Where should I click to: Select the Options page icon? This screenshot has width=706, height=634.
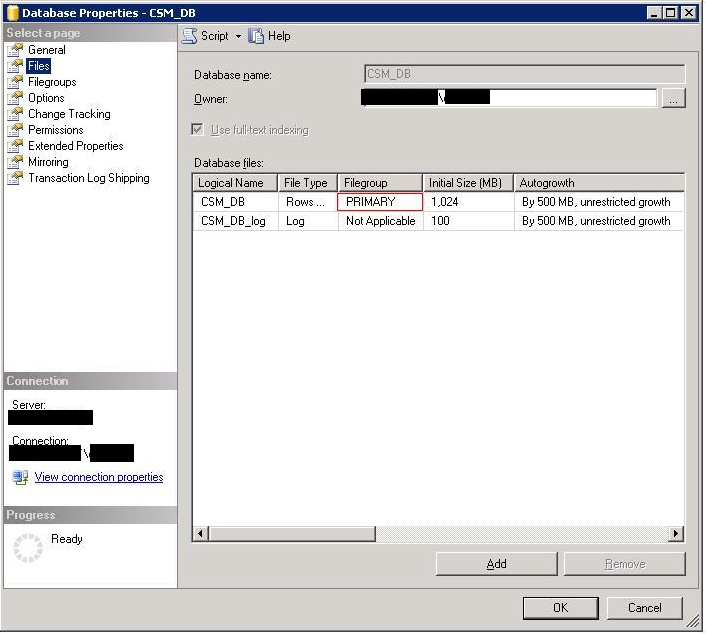pyautogui.click(x=15, y=98)
